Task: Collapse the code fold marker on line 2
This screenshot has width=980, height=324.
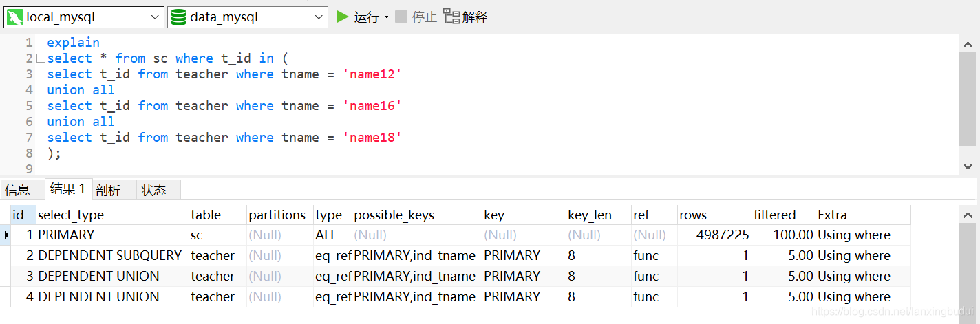Action: click(41, 58)
